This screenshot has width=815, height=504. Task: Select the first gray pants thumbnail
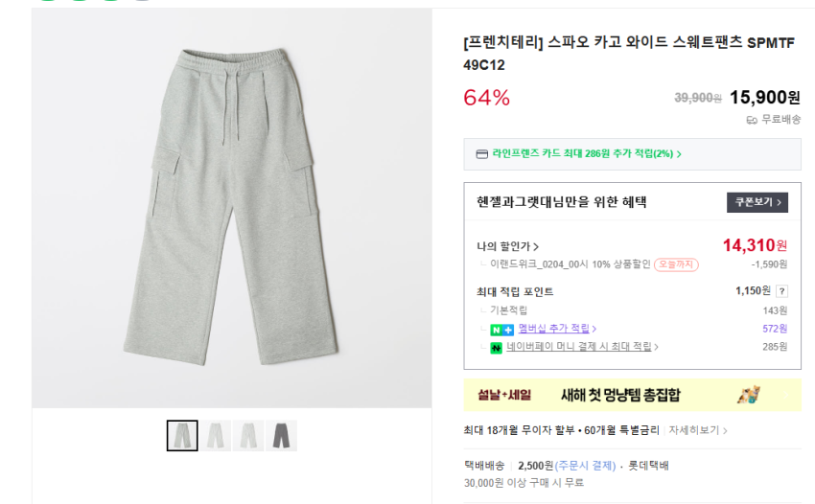182,436
